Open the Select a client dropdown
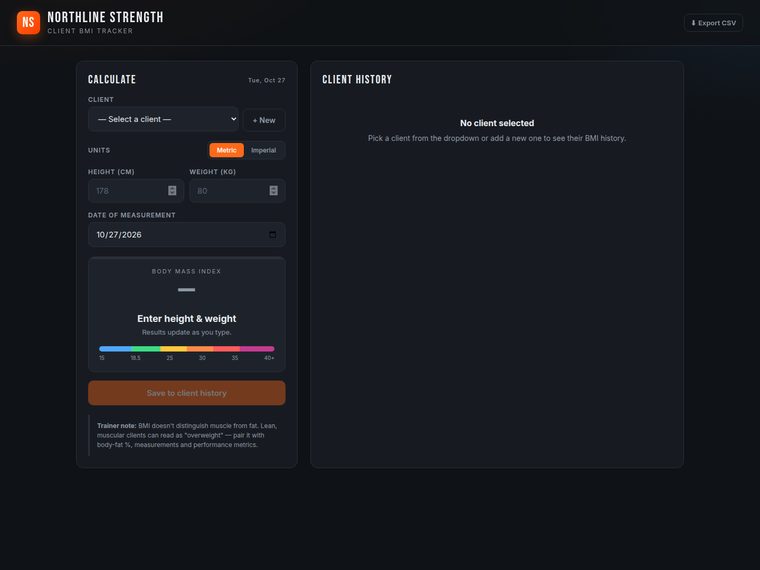 [163, 119]
